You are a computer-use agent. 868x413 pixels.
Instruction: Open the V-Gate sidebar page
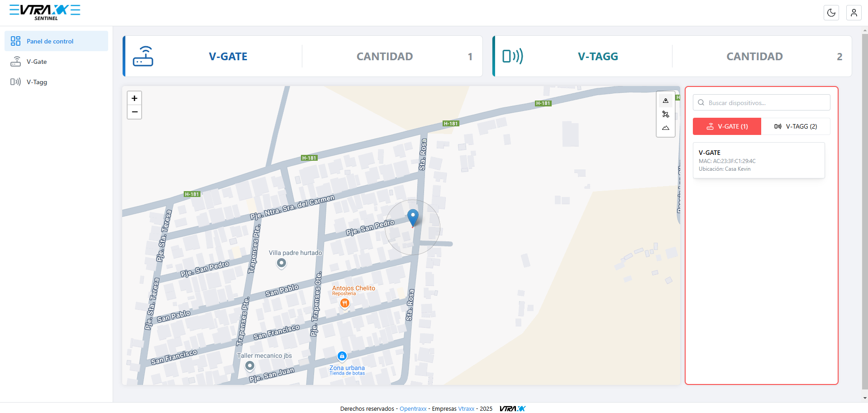(56, 62)
